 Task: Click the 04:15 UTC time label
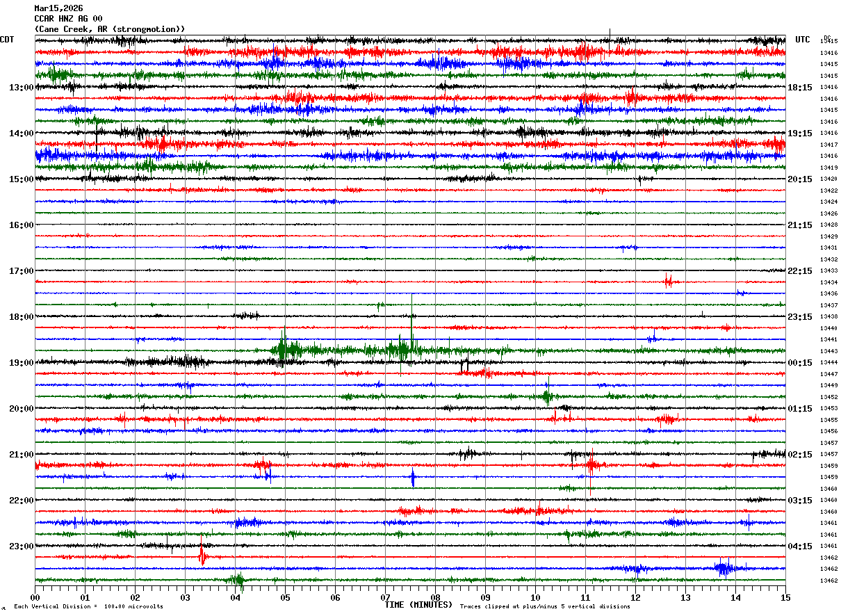tap(800, 546)
